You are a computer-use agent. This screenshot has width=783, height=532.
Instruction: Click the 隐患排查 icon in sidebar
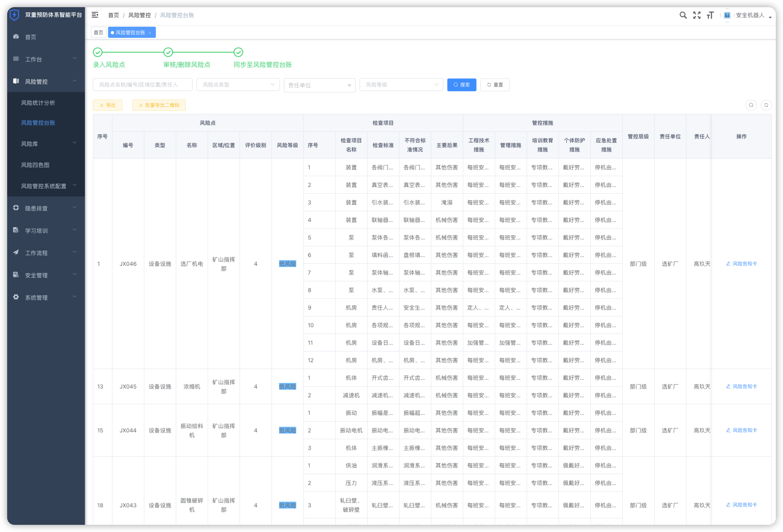click(x=16, y=208)
